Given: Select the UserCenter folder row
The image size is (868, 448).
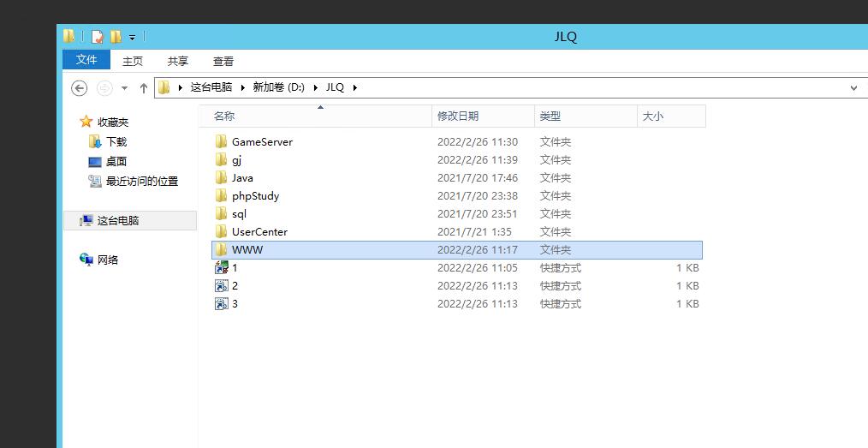Looking at the screenshot, I should click(259, 232).
